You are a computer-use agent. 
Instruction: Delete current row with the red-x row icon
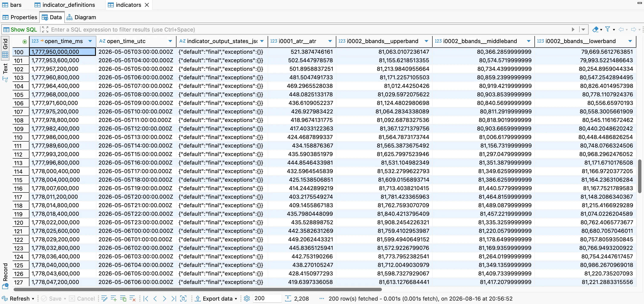(x=132, y=298)
